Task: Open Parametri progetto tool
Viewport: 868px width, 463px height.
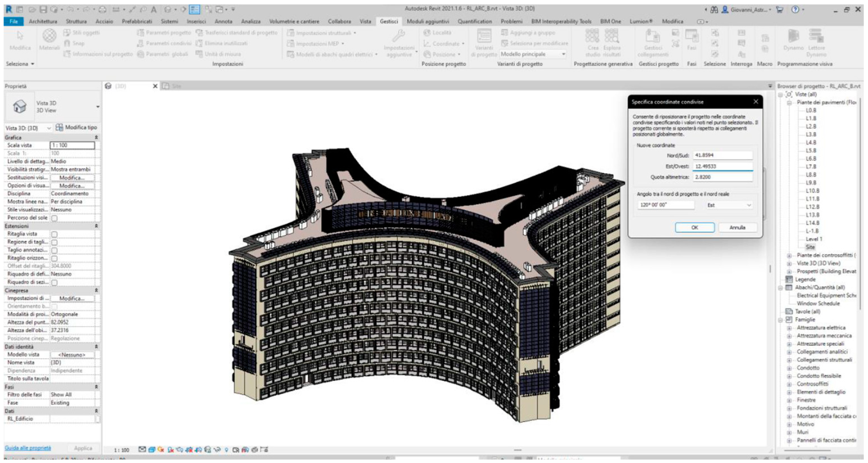Action: 164,33
